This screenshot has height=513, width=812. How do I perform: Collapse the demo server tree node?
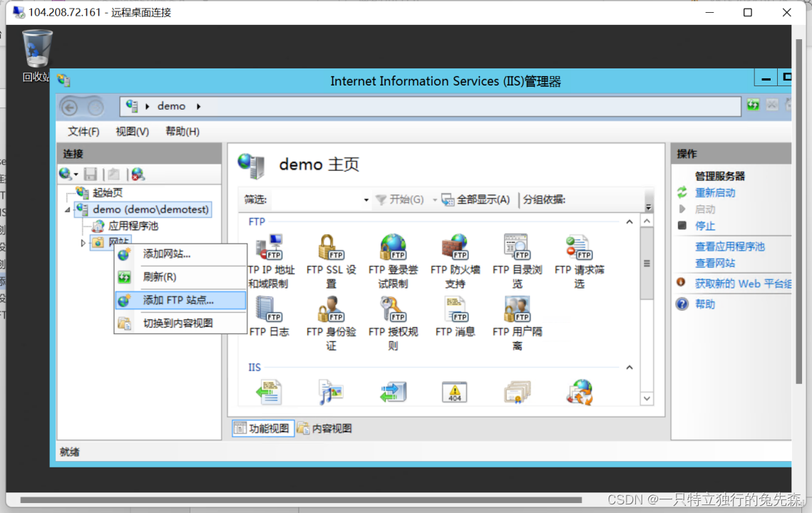[x=68, y=209]
